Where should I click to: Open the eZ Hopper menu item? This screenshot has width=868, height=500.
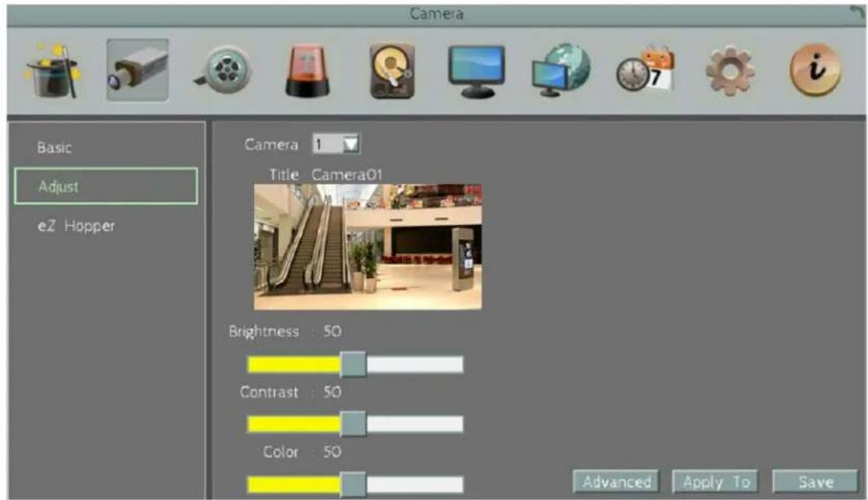pyautogui.click(x=76, y=226)
